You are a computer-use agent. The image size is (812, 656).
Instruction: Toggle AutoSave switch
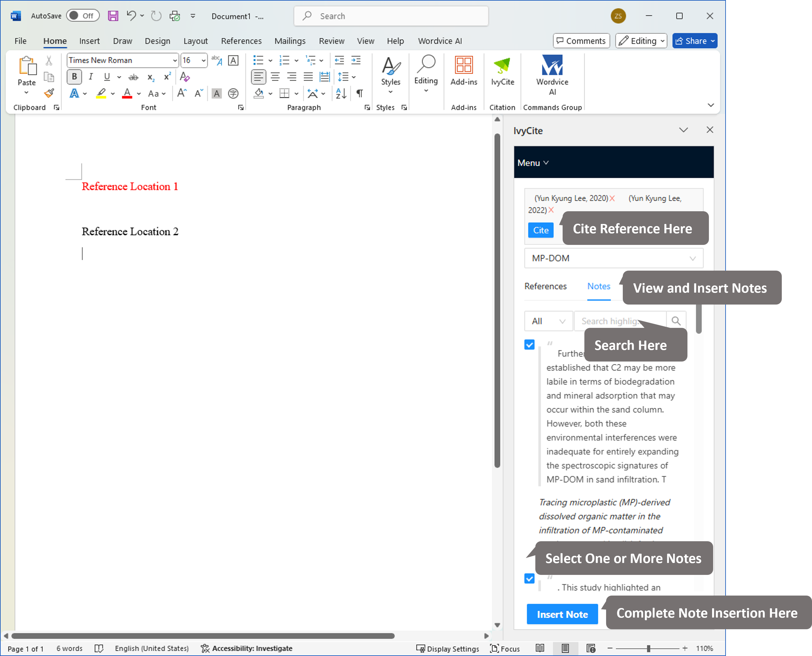click(82, 15)
